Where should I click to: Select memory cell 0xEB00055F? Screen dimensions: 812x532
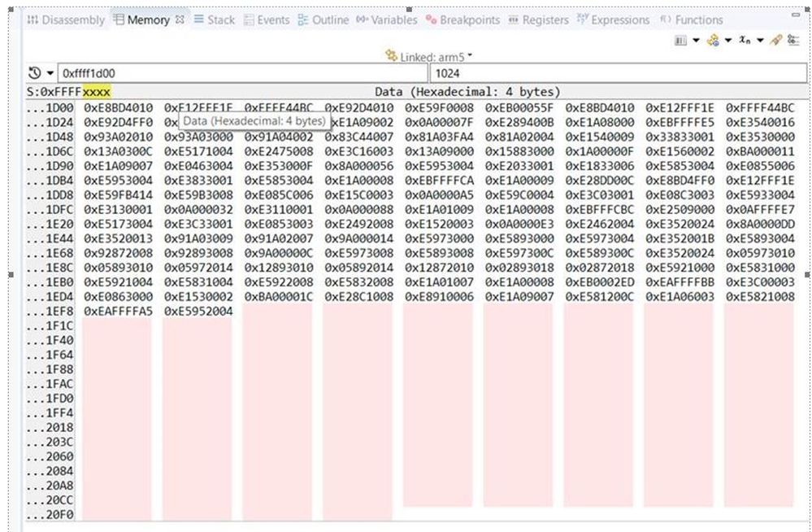click(x=519, y=108)
